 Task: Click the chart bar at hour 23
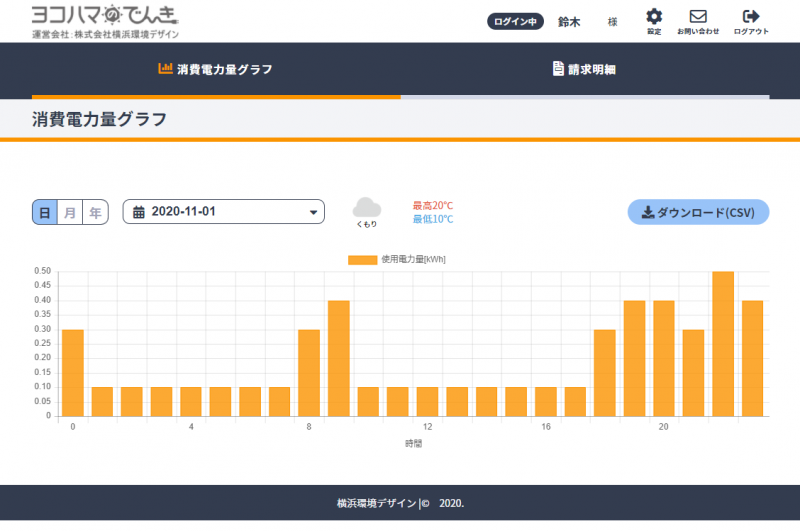point(753,359)
